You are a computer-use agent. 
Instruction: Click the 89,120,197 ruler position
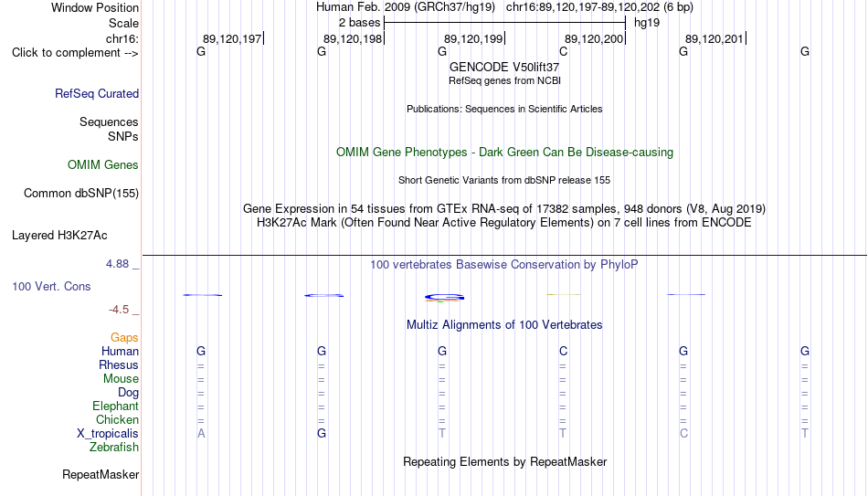232,38
